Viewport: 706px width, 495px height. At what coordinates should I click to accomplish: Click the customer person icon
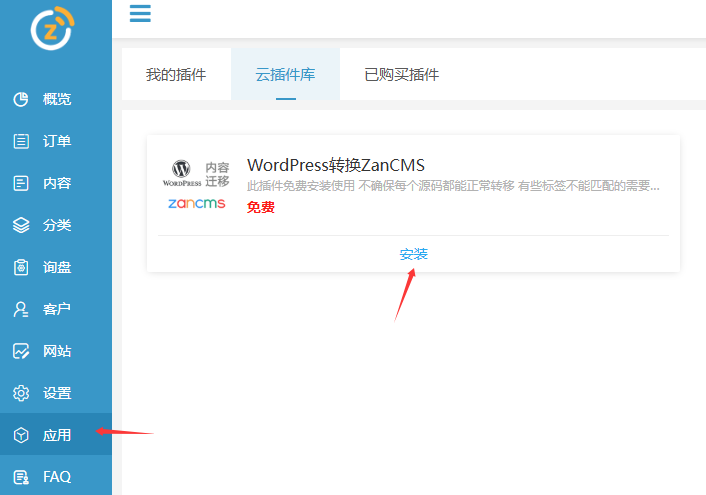21,309
